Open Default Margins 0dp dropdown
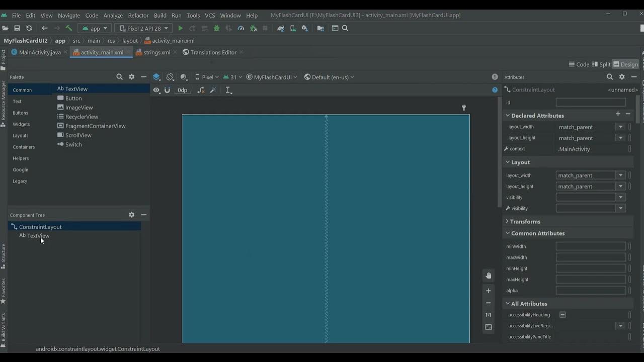 click(x=182, y=90)
